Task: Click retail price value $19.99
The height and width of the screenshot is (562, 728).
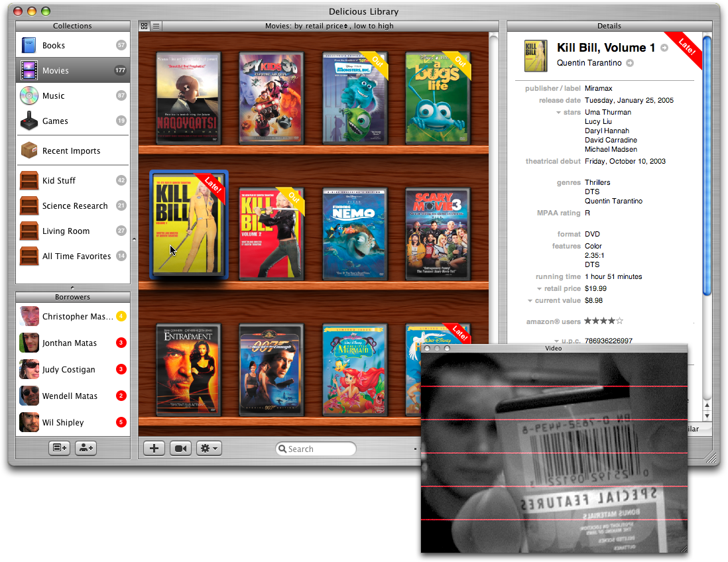Action: [595, 289]
